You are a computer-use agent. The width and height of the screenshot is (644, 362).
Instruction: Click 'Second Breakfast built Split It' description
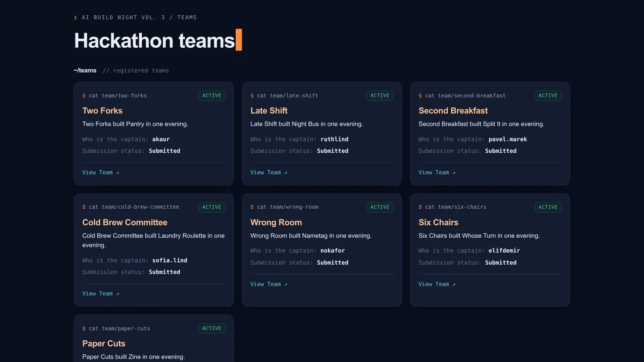coord(482,124)
